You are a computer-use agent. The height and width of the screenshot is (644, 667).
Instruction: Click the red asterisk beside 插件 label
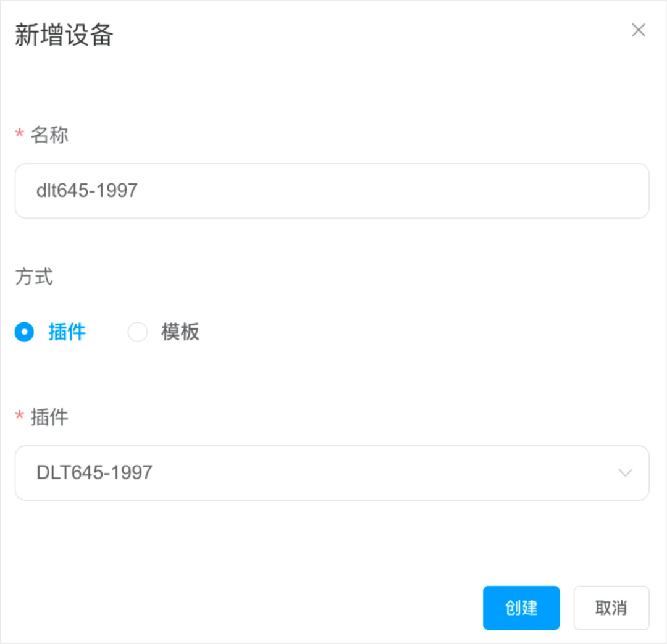(19, 418)
